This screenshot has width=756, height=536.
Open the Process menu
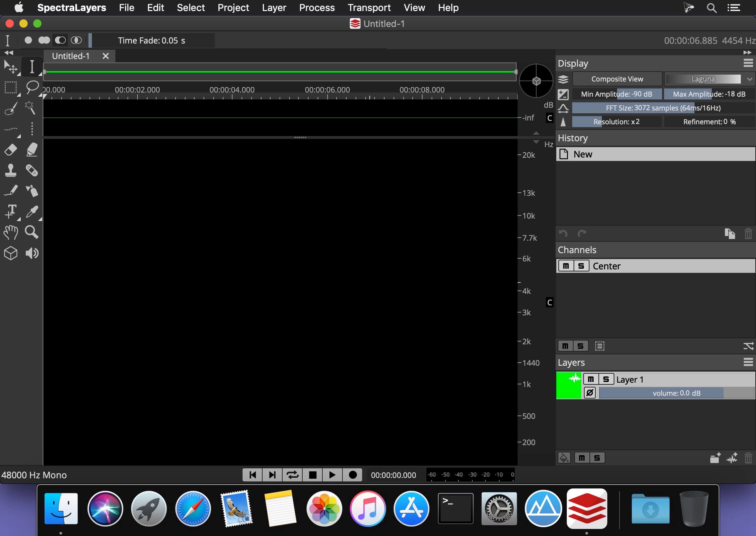coord(316,8)
